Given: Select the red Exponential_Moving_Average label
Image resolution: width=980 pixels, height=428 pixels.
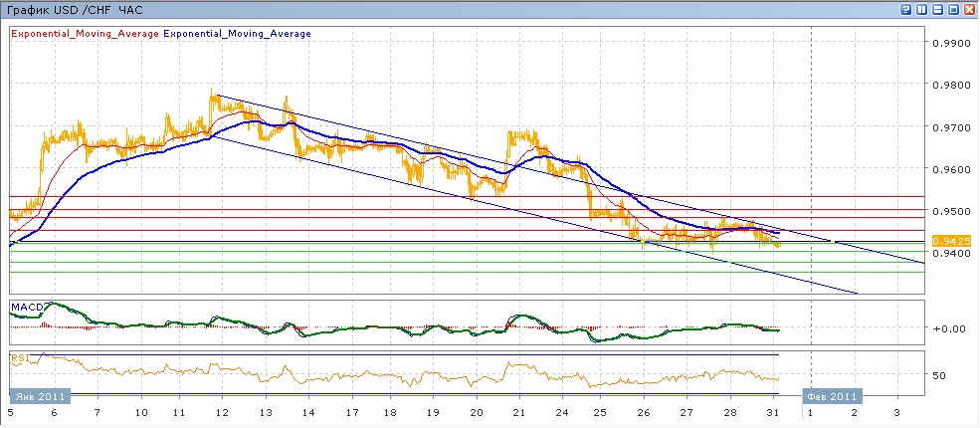Looking at the screenshot, I should pos(85,34).
